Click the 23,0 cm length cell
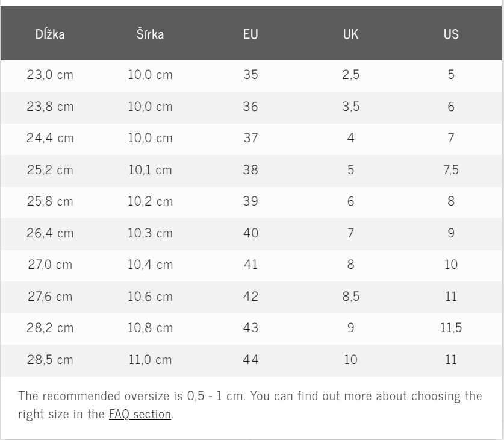Image resolution: width=504 pixels, height=440 pixels. 50,75
